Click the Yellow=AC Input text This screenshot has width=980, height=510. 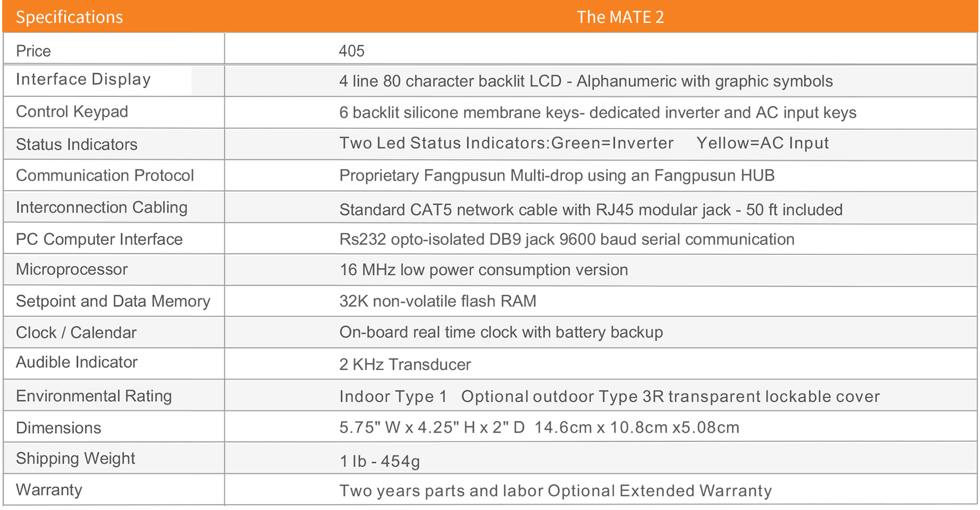coord(762,143)
